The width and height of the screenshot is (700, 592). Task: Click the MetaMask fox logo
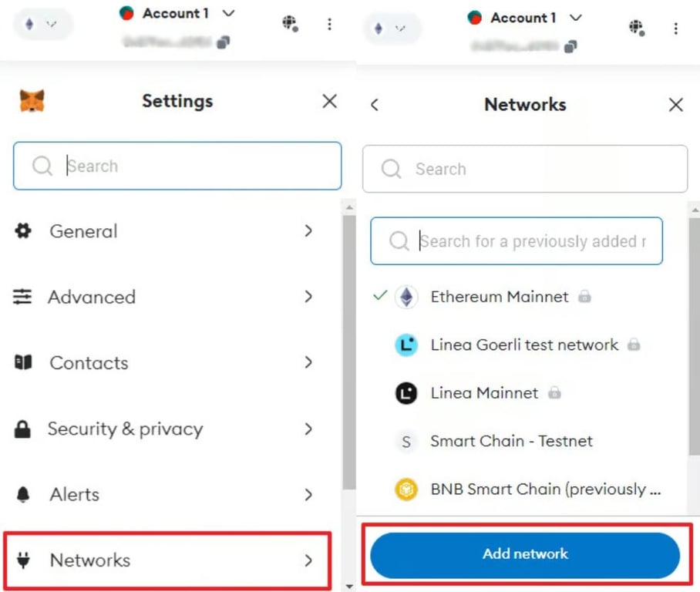[31, 100]
